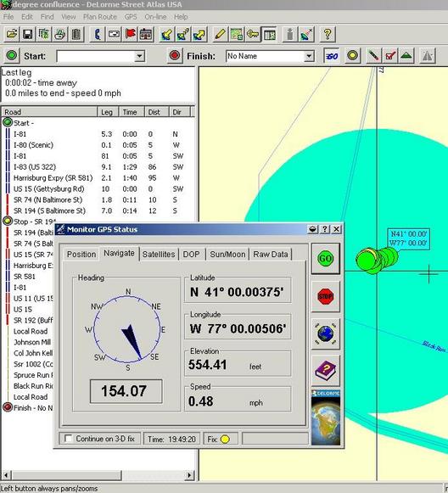
Task: Click the printer icon in the toolbar
Action: tap(60, 34)
